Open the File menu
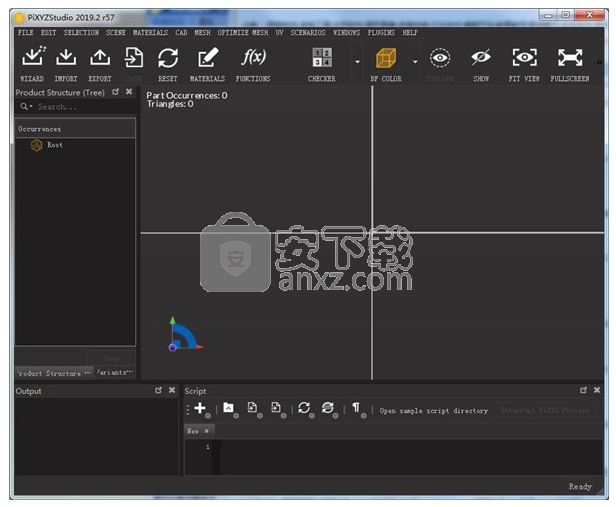The image size is (616, 507). coord(25,32)
